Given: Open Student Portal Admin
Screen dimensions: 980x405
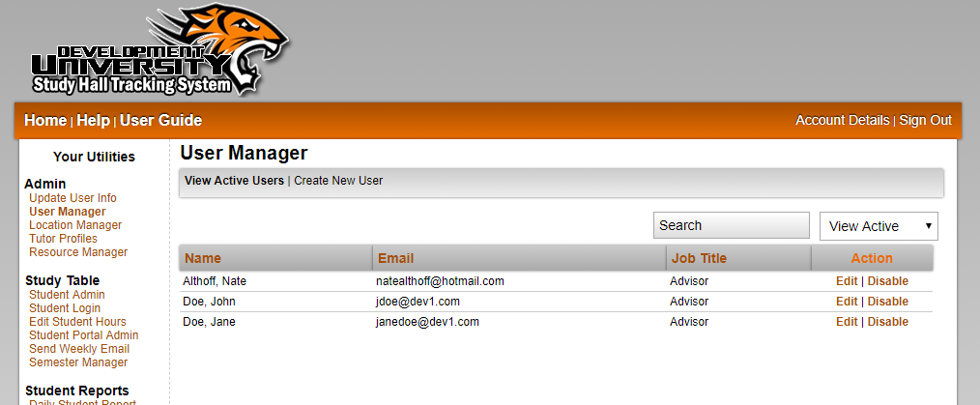Looking at the screenshot, I should tap(83, 335).
